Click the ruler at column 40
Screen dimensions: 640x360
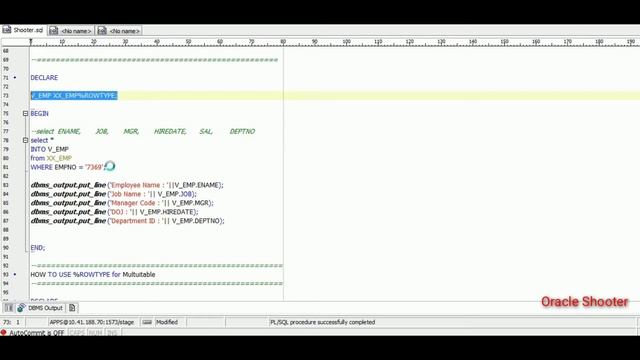157,42
